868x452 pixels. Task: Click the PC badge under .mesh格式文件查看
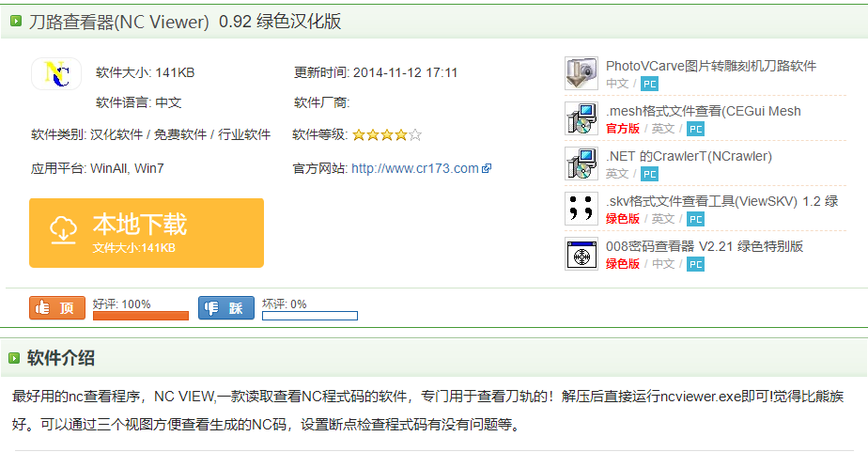pos(695,129)
